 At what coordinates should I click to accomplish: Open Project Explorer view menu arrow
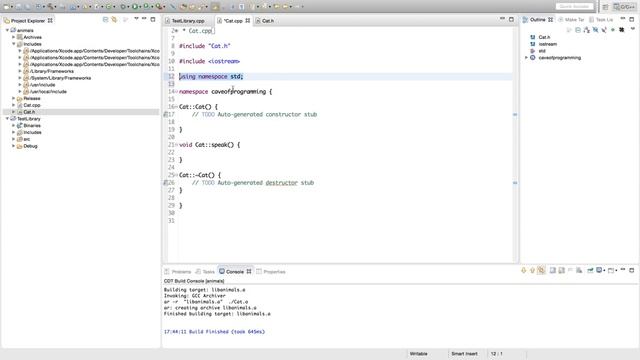136,19
